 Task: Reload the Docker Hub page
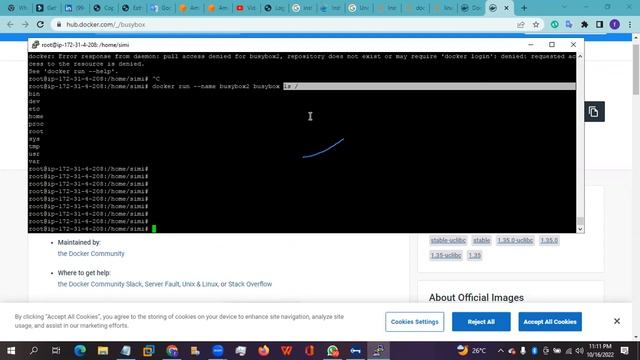(x=40, y=24)
